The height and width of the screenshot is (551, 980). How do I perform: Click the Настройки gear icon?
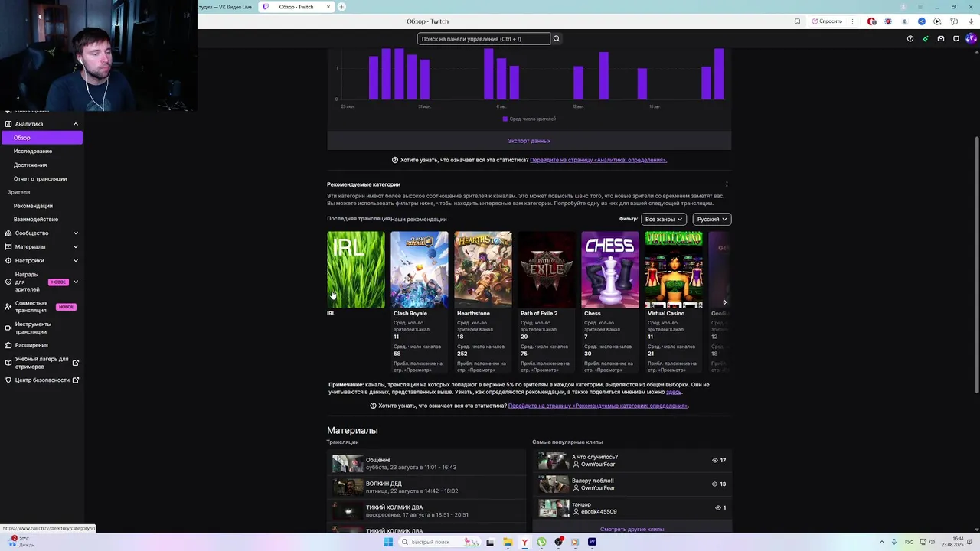(8, 260)
